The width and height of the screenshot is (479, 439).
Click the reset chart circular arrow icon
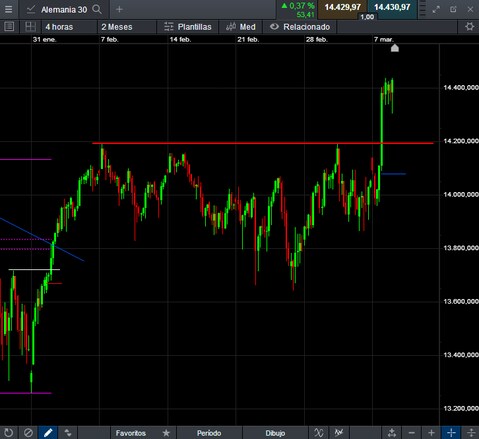coord(9,433)
